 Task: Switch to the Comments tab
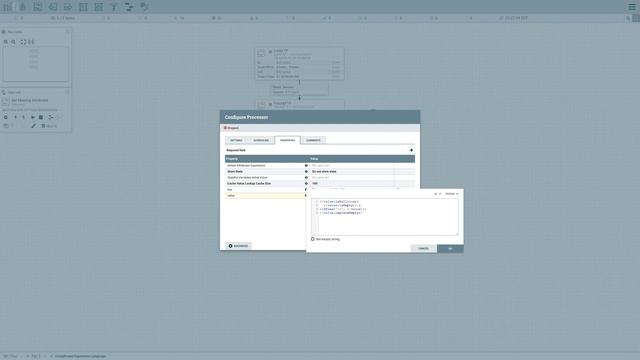pyautogui.click(x=313, y=140)
